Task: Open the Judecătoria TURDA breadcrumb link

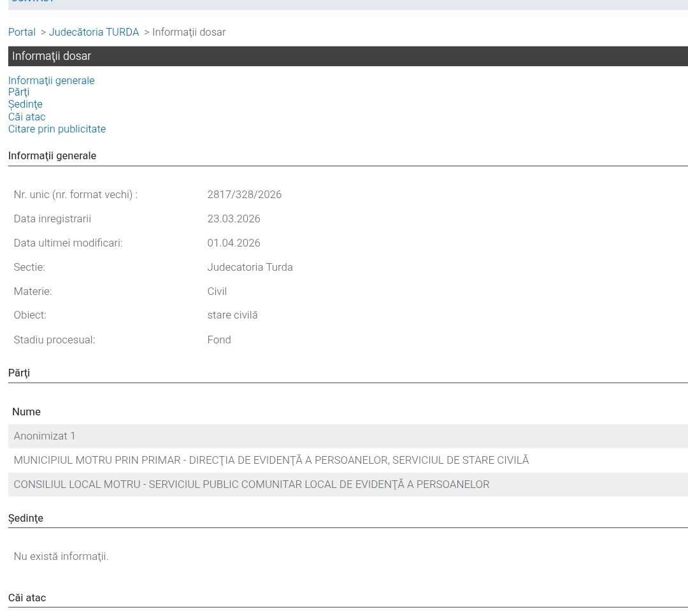Action: [x=94, y=32]
